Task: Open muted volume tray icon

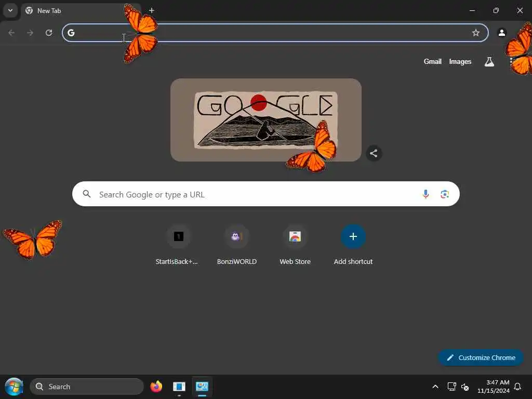Action: (x=465, y=387)
